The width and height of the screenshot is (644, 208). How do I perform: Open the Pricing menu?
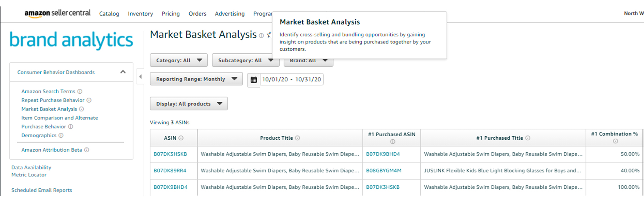[171, 14]
